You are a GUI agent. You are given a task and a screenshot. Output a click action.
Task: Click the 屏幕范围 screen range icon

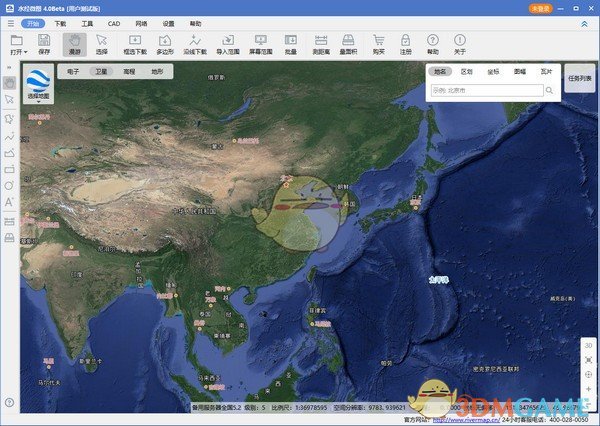pos(261,44)
